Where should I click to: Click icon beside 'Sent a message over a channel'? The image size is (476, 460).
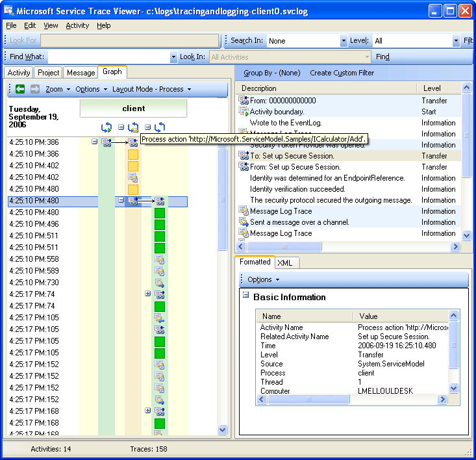point(244,222)
